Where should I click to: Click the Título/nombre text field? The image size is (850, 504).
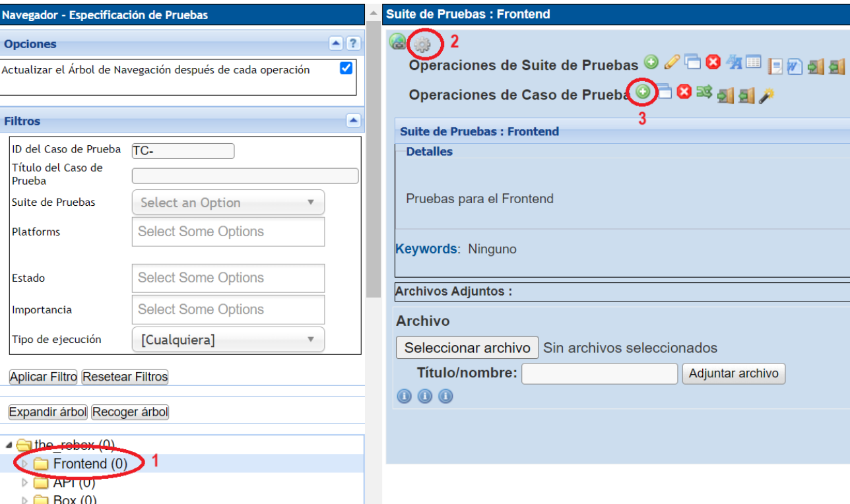coord(599,373)
